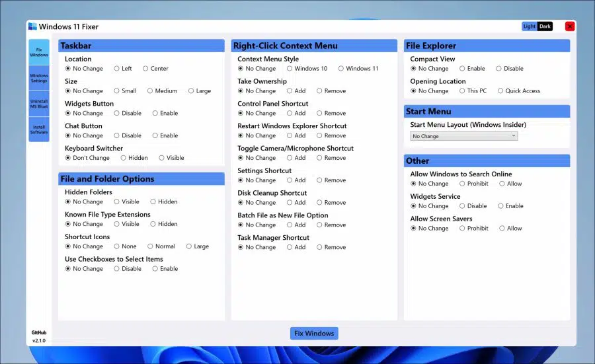
Task: Switch to Light theme
Action: [x=530, y=26]
